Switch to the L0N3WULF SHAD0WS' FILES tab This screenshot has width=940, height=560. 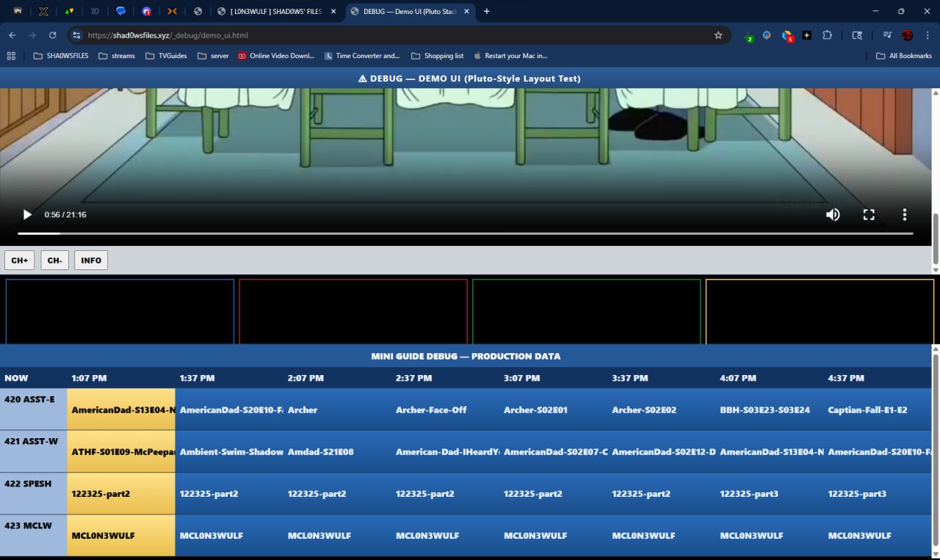pyautogui.click(x=275, y=11)
